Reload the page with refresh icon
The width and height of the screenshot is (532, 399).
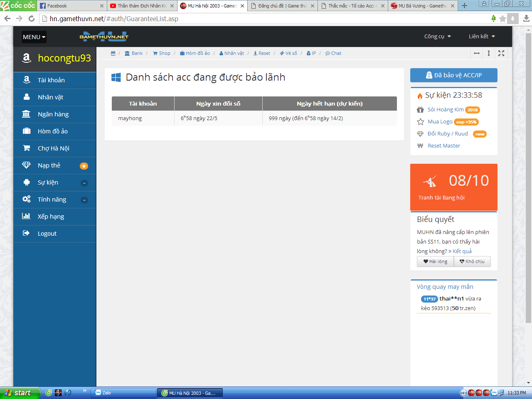pyautogui.click(x=32, y=18)
